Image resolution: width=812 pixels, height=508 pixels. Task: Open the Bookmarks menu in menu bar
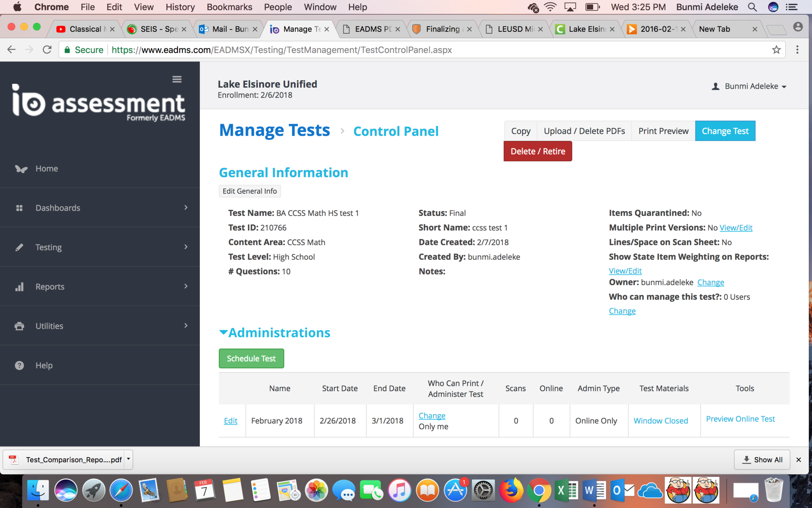[x=229, y=7]
